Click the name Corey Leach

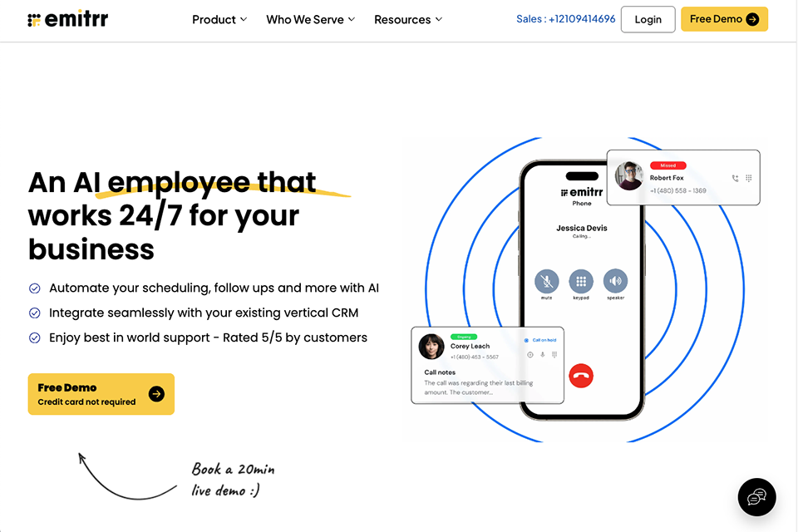(470, 346)
